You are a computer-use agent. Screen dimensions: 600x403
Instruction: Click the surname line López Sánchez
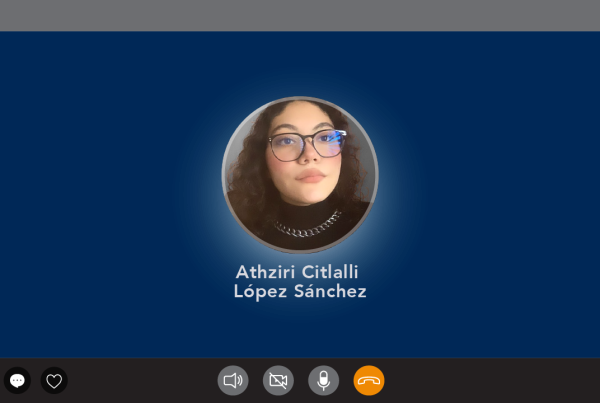(300, 292)
